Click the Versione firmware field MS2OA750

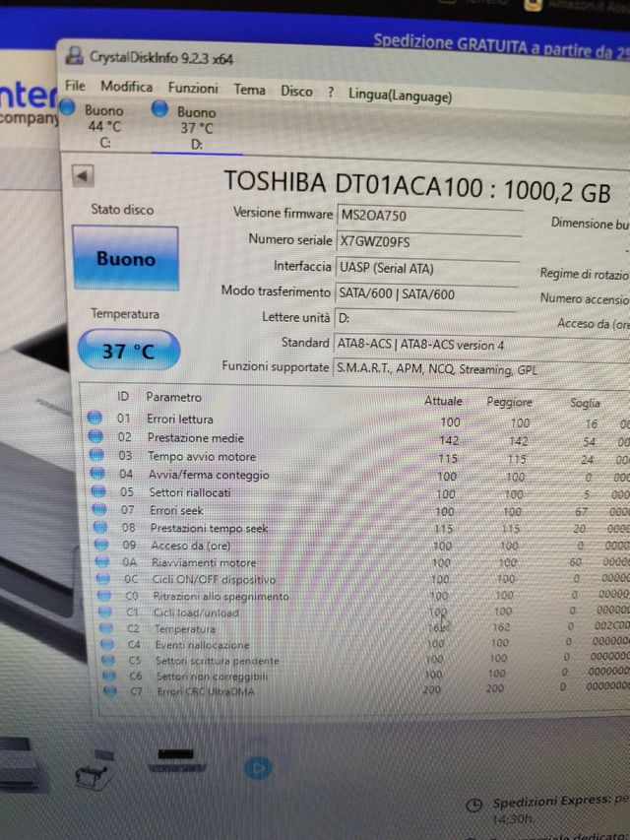tap(428, 214)
